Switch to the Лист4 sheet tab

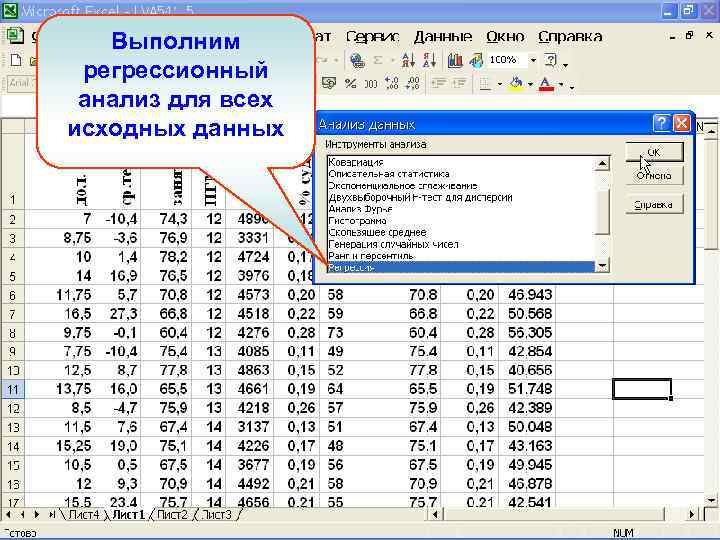pos(84,514)
